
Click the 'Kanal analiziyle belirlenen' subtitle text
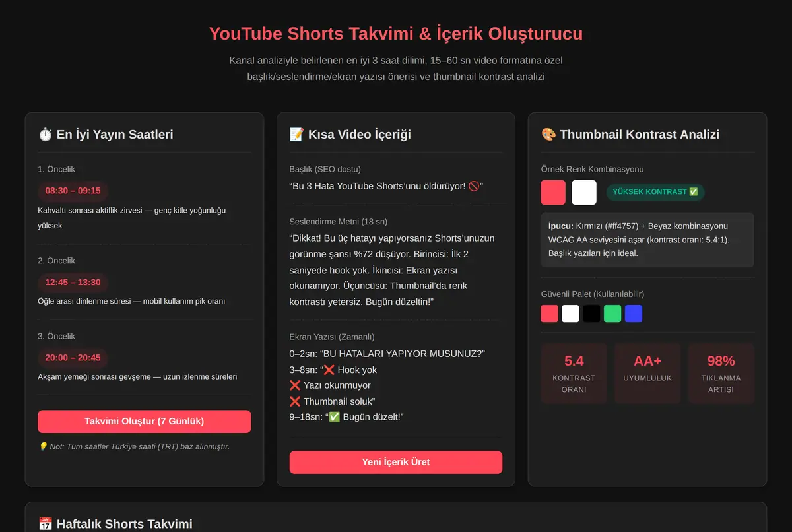pyautogui.click(x=396, y=69)
